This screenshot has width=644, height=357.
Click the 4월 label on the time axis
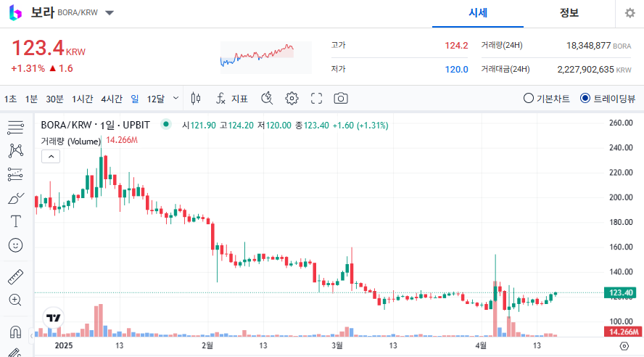481,345
